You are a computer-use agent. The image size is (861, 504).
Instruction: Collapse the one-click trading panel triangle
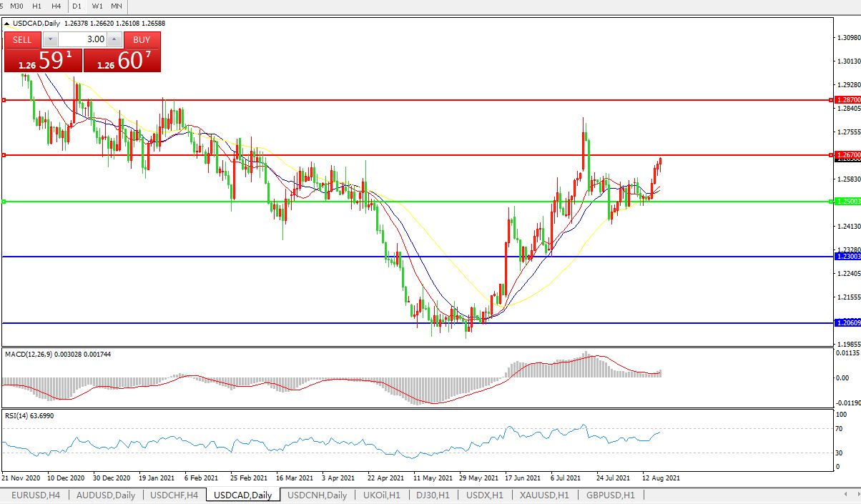click(7, 23)
